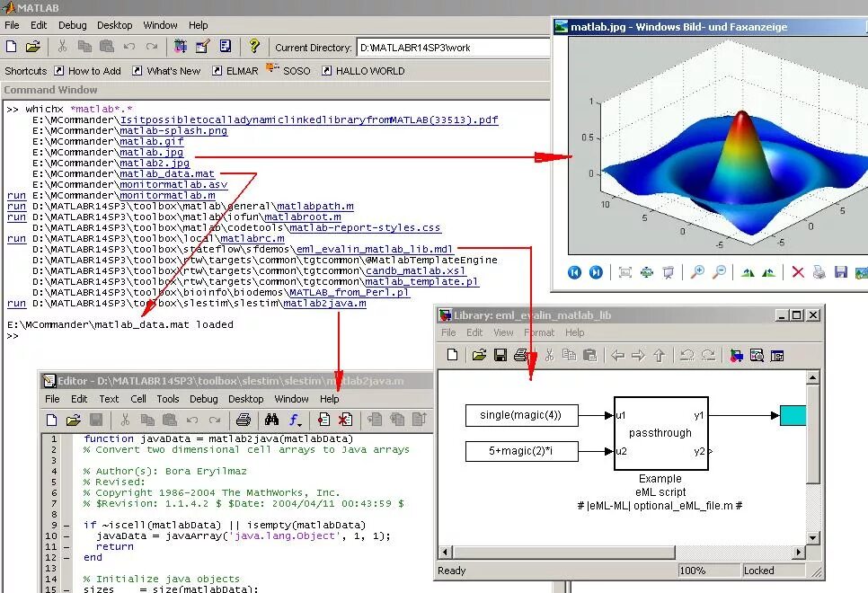The height and width of the screenshot is (593, 868).
Task: Print the image from picture viewer
Action: pyautogui.click(x=819, y=272)
